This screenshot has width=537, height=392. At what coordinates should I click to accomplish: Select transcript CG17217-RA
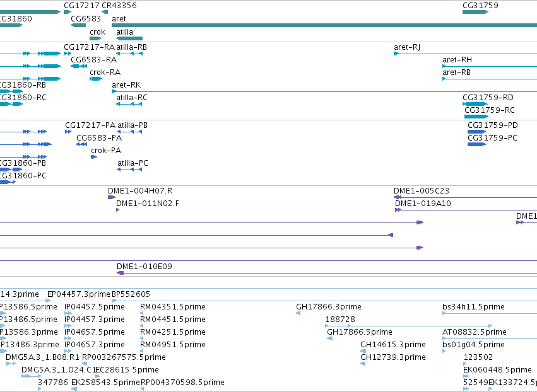(90, 47)
